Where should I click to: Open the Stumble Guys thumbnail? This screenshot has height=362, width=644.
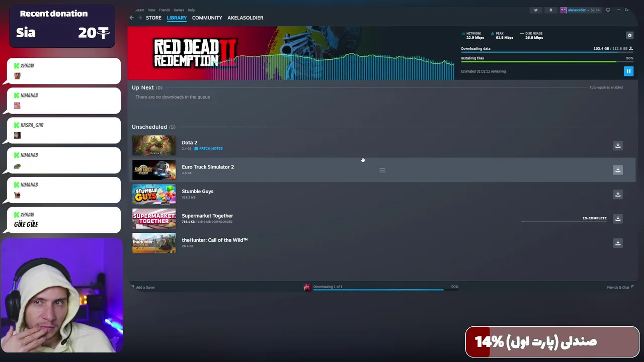click(x=154, y=194)
